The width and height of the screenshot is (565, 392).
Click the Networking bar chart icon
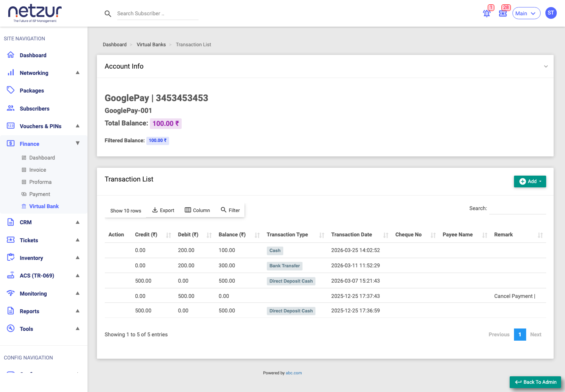tap(11, 73)
